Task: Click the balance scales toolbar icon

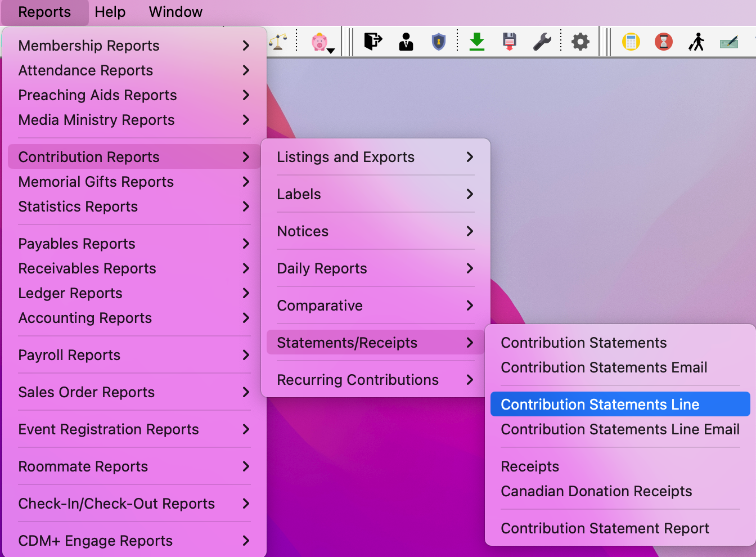Action: [x=278, y=42]
